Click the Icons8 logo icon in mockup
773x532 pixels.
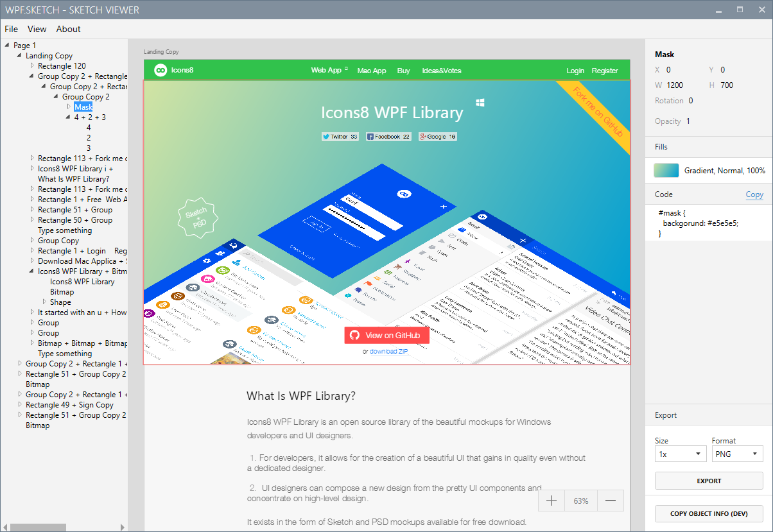click(x=160, y=70)
